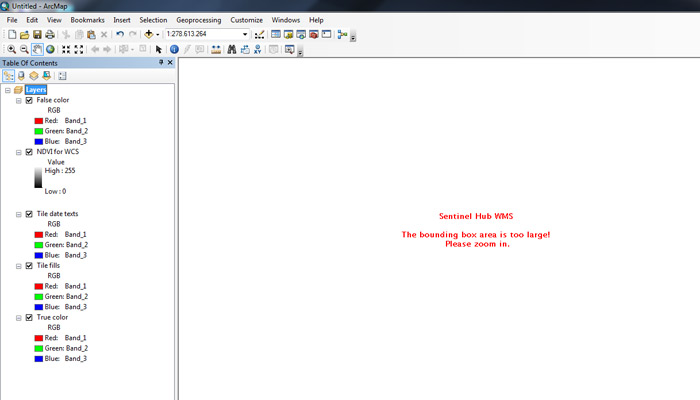The width and height of the screenshot is (700, 400).
Task: Open the Table of Contents window icon
Action: tap(276, 34)
